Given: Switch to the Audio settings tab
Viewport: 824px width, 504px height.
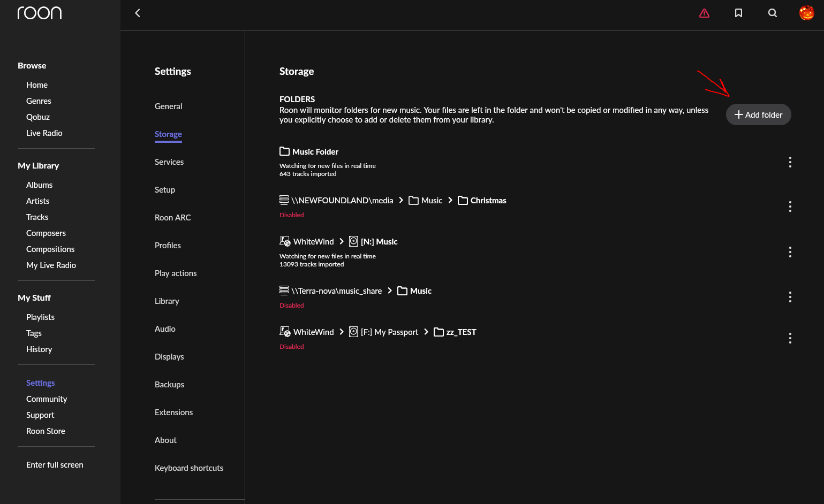Looking at the screenshot, I should 165,329.
